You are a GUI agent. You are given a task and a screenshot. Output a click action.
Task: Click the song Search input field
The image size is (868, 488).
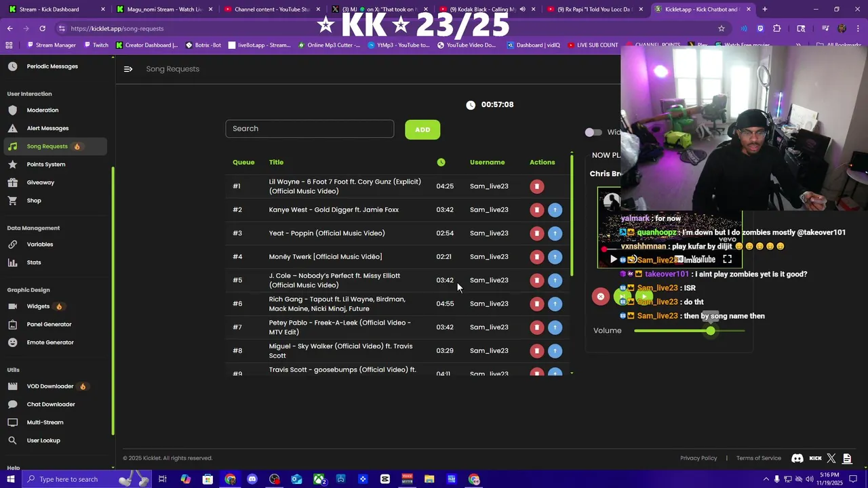click(310, 129)
